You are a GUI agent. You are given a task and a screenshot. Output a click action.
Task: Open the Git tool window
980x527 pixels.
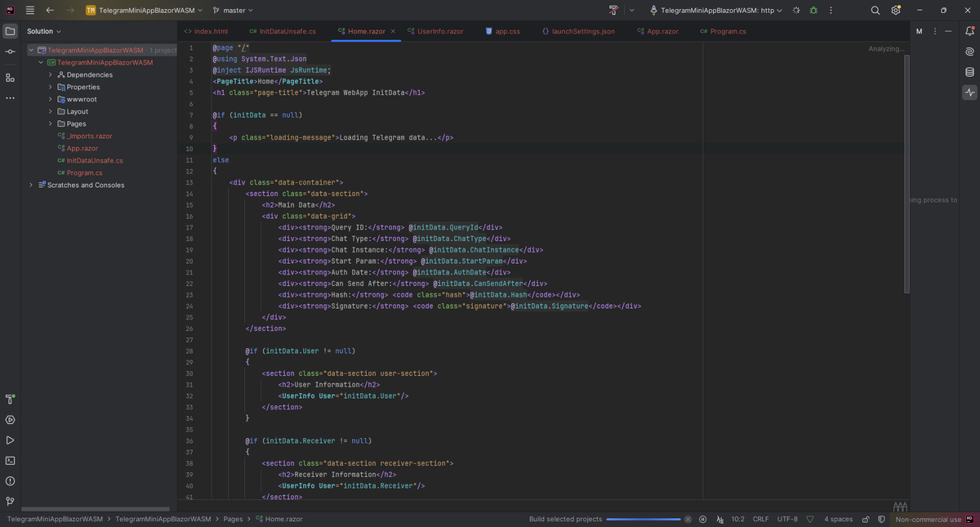coord(10,501)
